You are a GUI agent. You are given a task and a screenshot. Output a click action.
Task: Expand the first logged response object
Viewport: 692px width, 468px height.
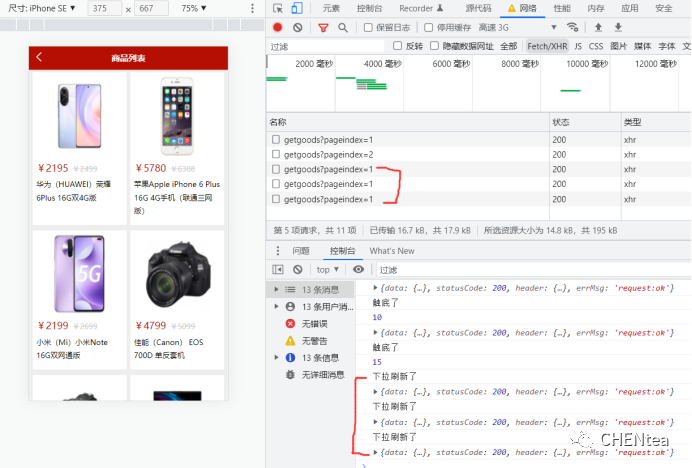coord(376,288)
